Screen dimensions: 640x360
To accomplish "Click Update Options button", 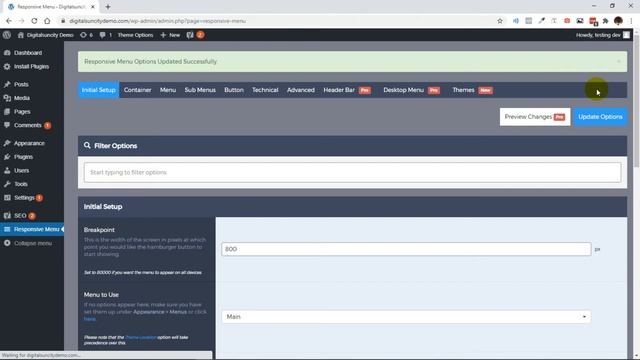I will tap(600, 117).
